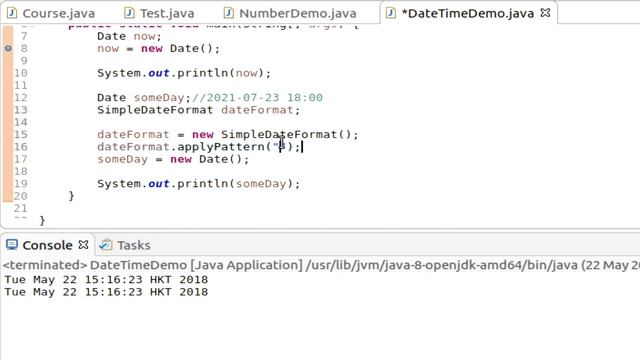Image resolution: width=640 pixels, height=360 pixels.
Task: Open the Test.java editor tab
Action: click(x=167, y=13)
